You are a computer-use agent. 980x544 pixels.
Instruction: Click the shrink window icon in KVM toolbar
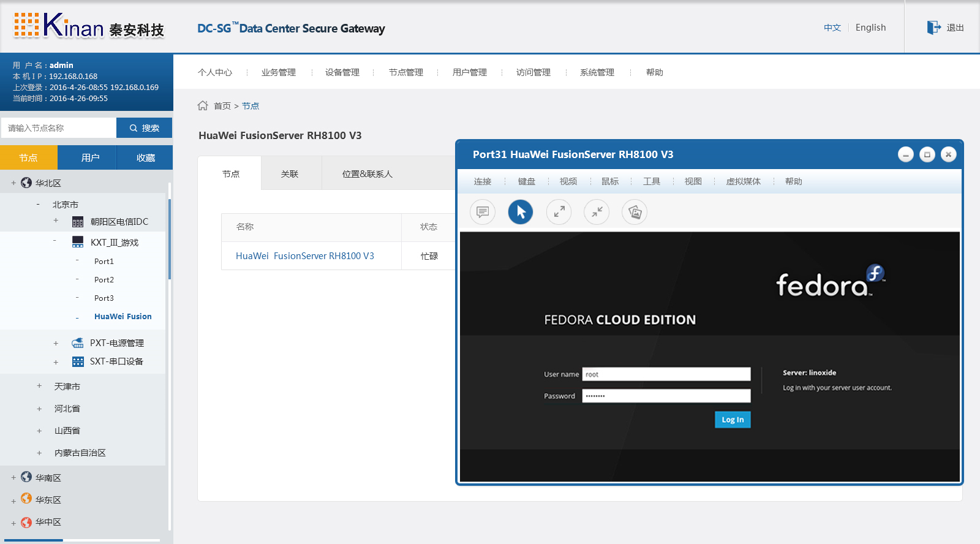point(597,212)
